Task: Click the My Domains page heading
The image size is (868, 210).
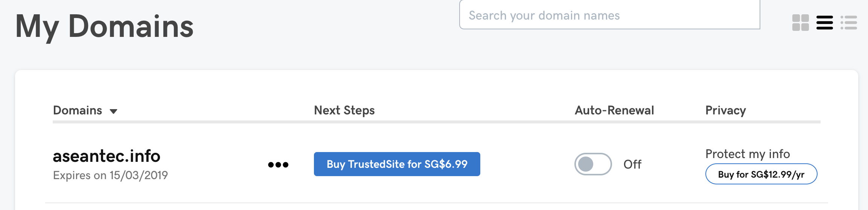Action: [x=104, y=26]
